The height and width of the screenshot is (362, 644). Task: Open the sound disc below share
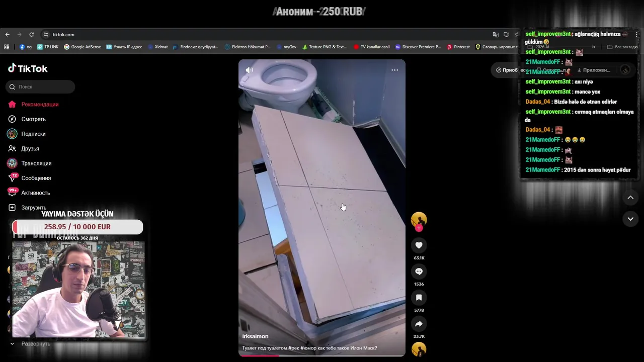419,349
